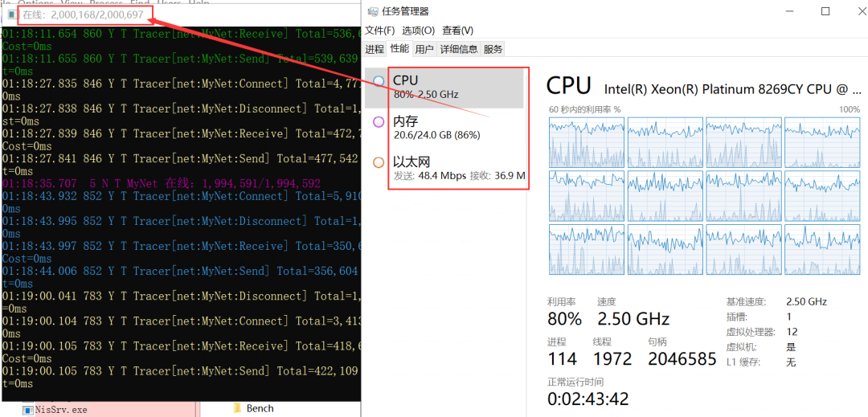Click the 基准速度 label
Image resolution: width=868 pixels, height=417 pixels.
[746, 302]
